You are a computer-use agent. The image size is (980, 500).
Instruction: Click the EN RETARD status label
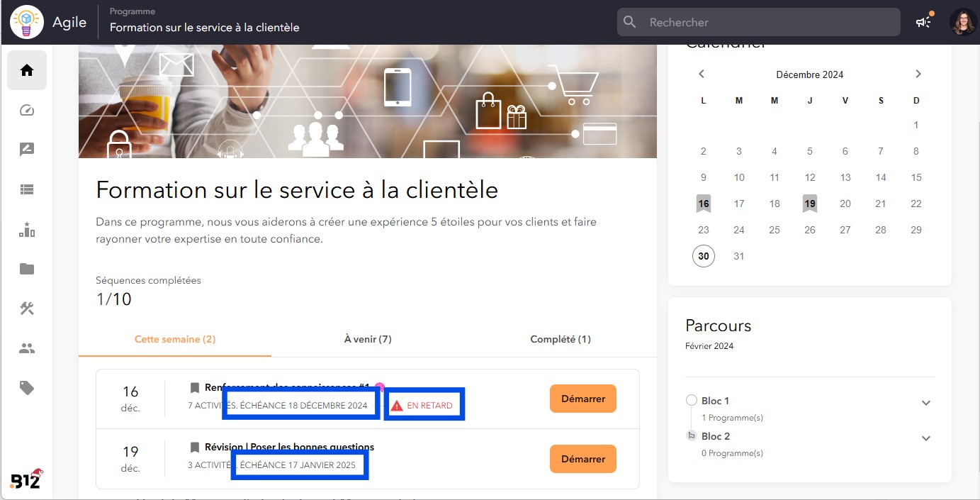pos(429,406)
